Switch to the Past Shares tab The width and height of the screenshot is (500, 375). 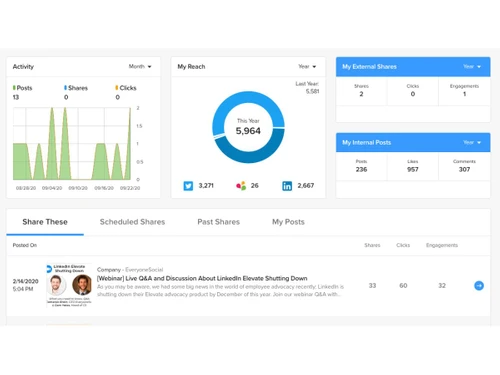219,222
